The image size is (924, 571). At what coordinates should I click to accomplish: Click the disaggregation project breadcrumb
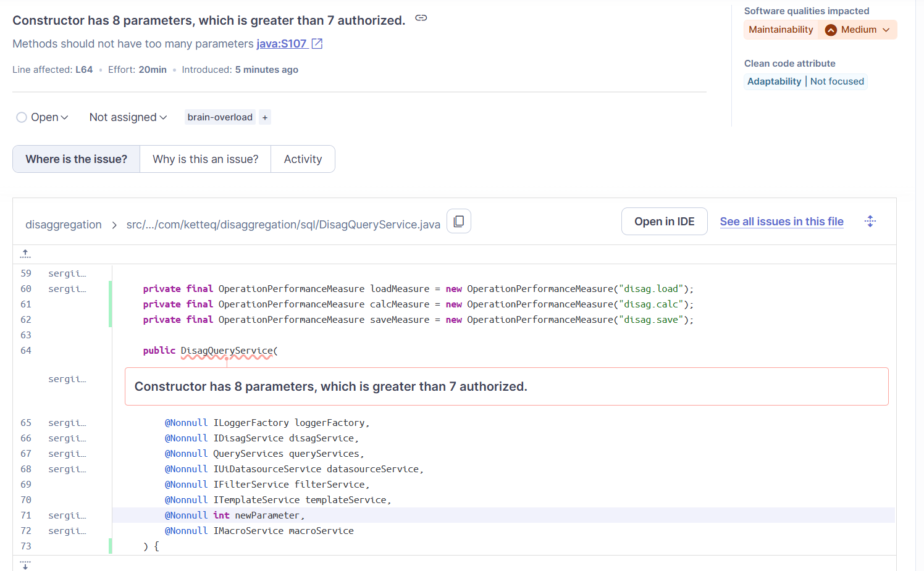coord(64,225)
